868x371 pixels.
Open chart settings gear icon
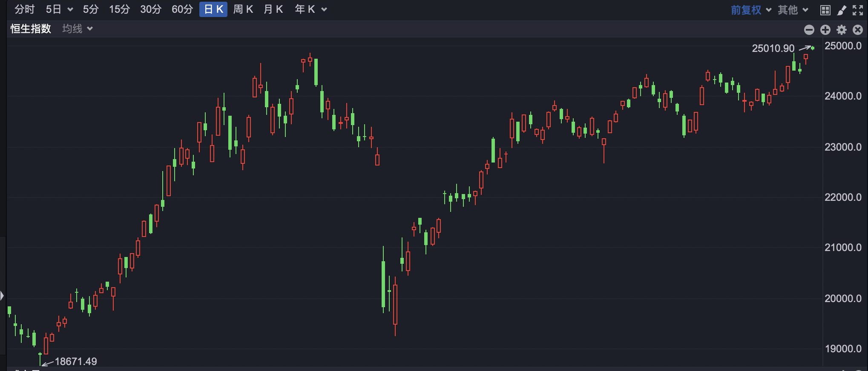[842, 29]
